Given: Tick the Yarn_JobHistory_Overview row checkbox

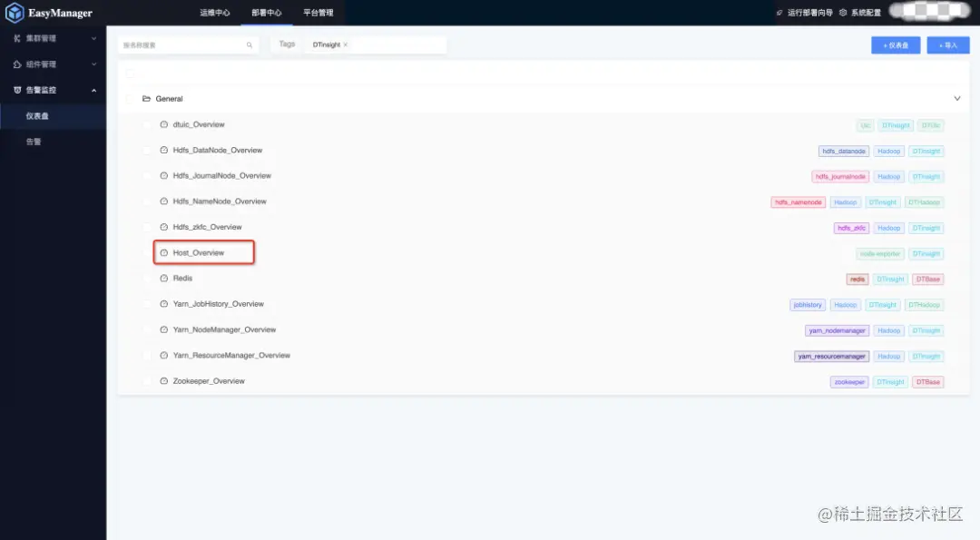Looking at the screenshot, I should pos(147,304).
